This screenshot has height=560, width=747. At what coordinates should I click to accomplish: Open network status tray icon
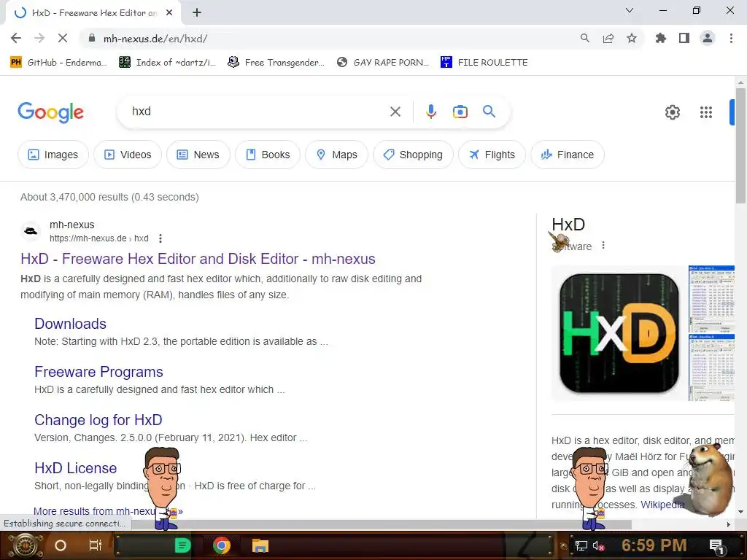[581, 545]
